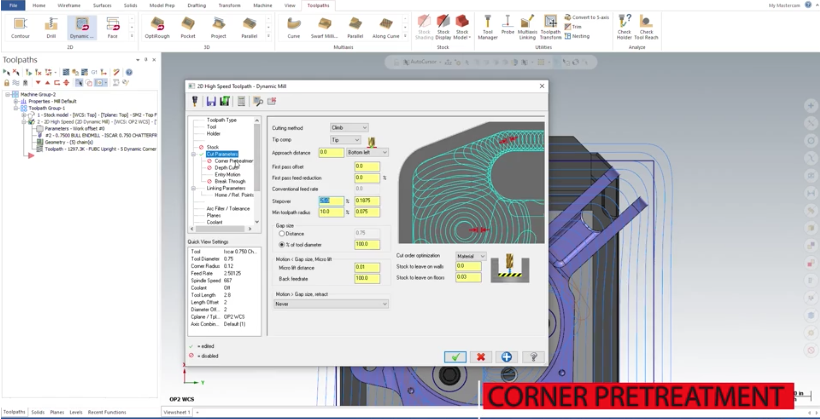Image resolution: width=820 pixels, height=419 pixels.
Task: Select % of tool diameter radio button
Action: 282,245
